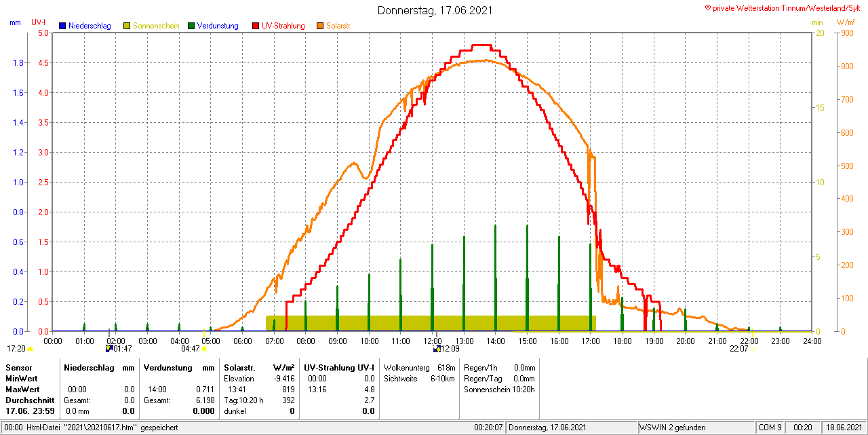The height and width of the screenshot is (435, 868).
Task: Click the Sensor header in the table
Action: (18, 367)
